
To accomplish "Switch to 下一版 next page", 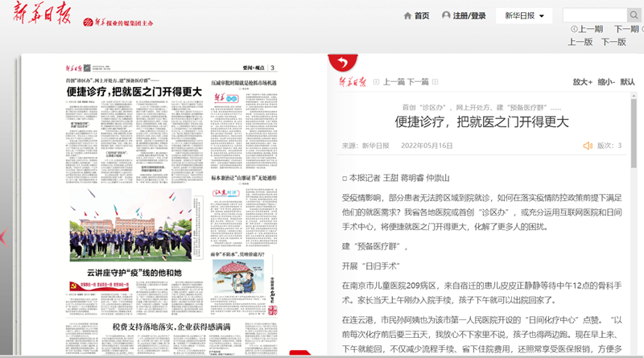I will pyautogui.click(x=613, y=42).
